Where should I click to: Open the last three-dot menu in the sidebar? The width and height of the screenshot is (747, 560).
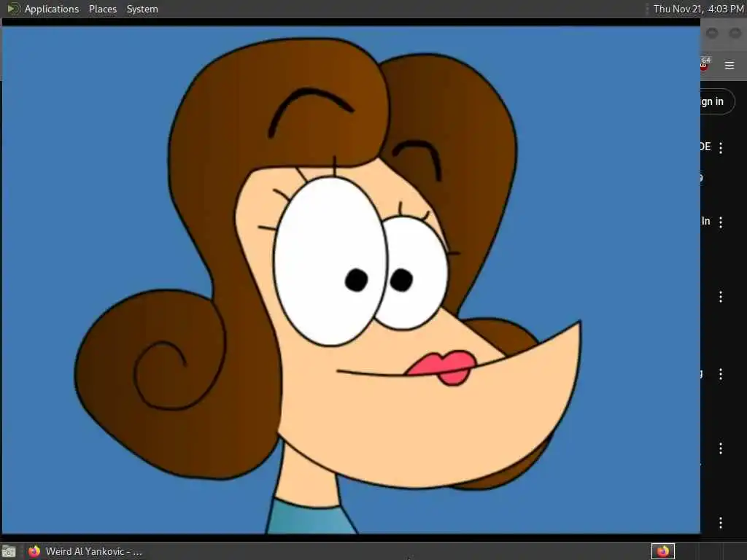click(721, 522)
